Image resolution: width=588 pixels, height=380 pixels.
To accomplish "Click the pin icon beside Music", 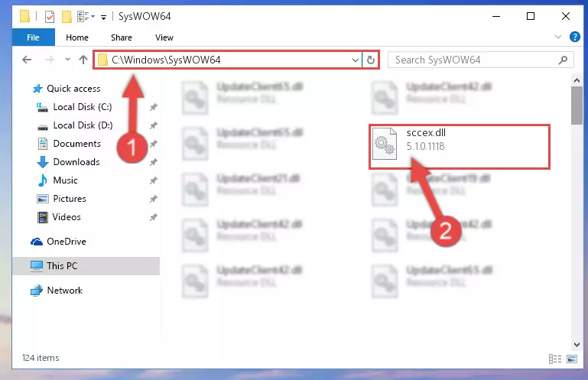I will (x=154, y=180).
